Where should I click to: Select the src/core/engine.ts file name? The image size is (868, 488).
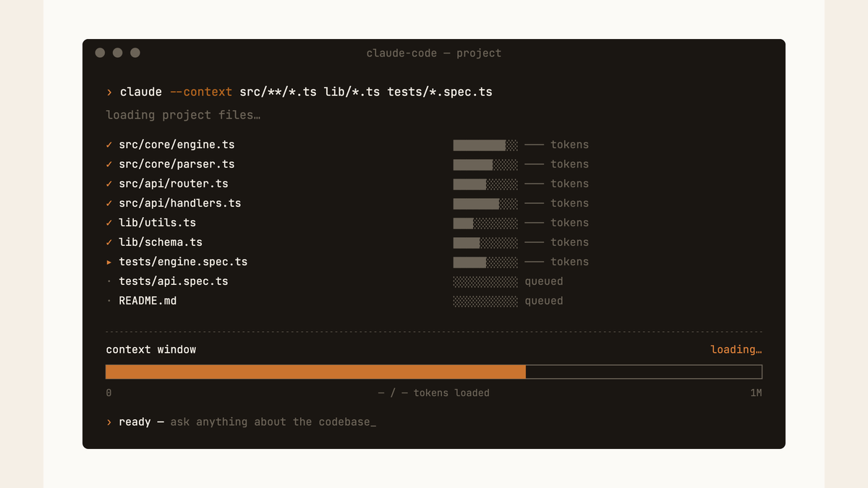coord(176,145)
